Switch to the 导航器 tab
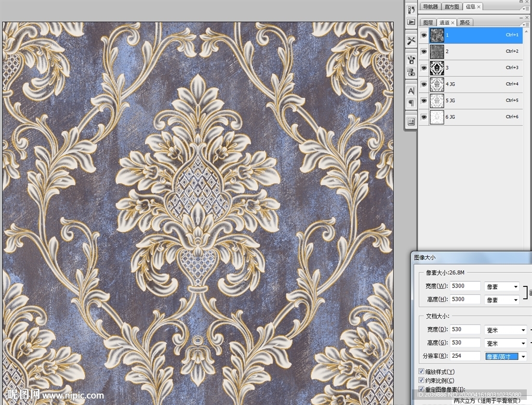 (x=431, y=6)
